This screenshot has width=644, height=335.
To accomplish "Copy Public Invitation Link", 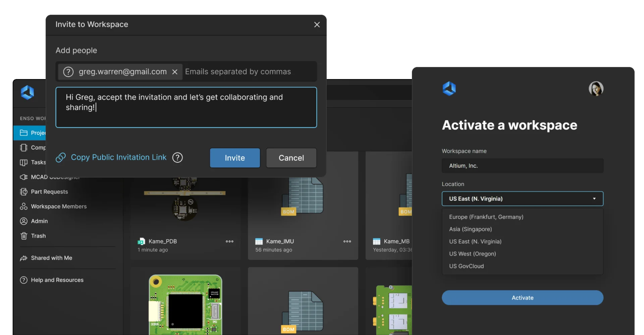I will pos(119,157).
